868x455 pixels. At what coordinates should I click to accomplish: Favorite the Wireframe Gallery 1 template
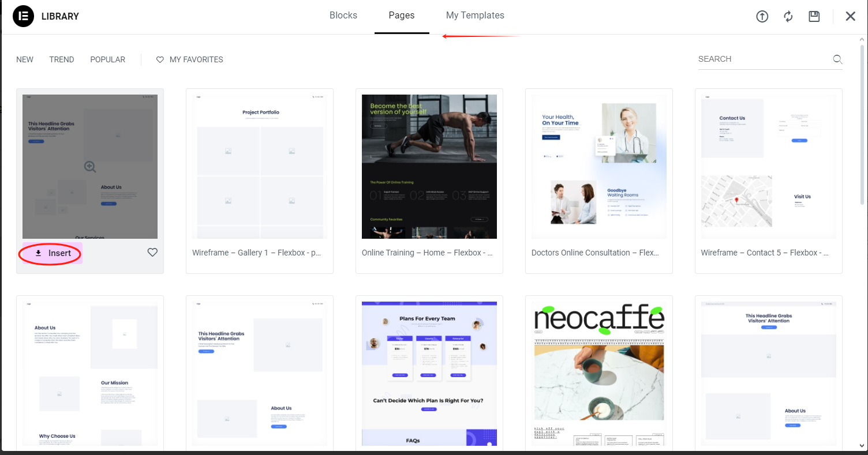point(321,252)
